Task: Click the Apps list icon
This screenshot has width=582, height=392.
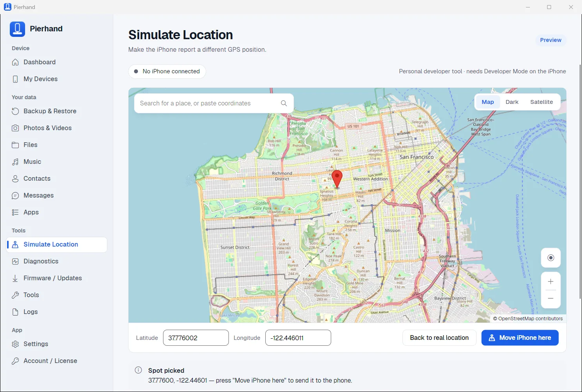Action: coord(15,212)
